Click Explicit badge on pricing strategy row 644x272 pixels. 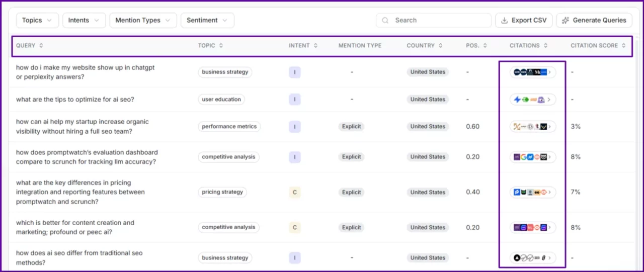click(x=352, y=192)
